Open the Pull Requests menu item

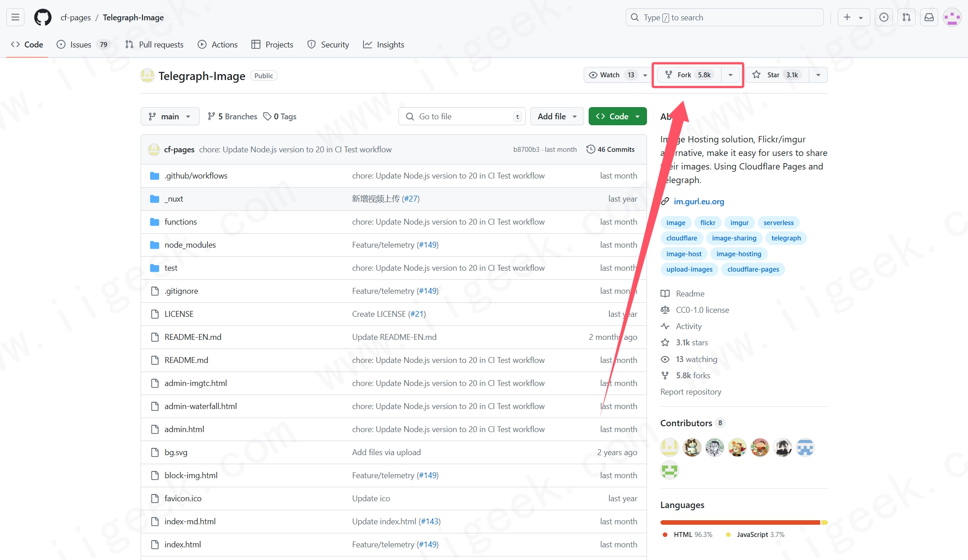click(154, 44)
